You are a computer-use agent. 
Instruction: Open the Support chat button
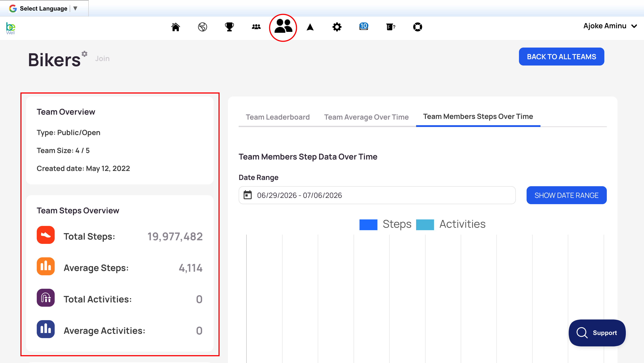[x=597, y=333]
